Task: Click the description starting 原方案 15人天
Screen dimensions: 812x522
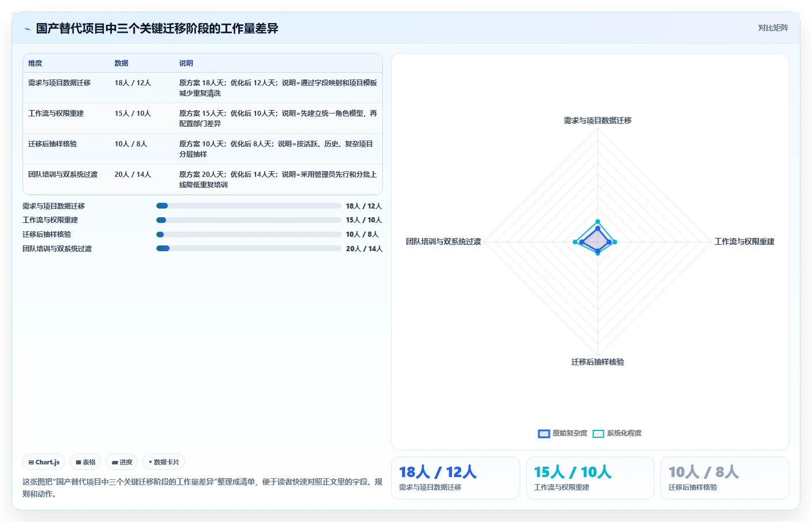Action: pyautogui.click(x=278, y=119)
